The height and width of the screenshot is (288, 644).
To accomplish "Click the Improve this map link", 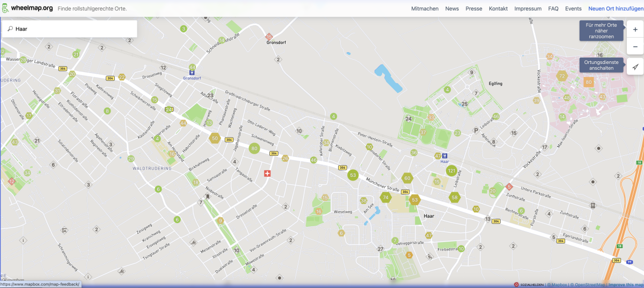I will point(626,284).
